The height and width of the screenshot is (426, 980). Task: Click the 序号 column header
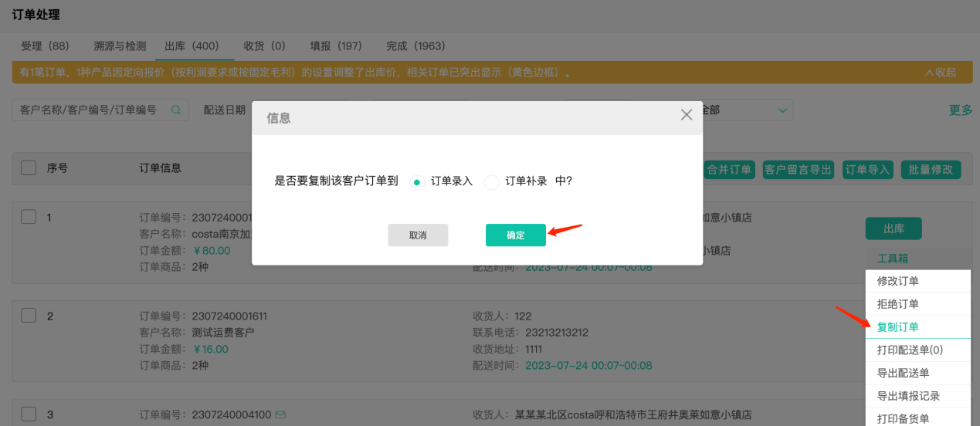click(x=57, y=167)
